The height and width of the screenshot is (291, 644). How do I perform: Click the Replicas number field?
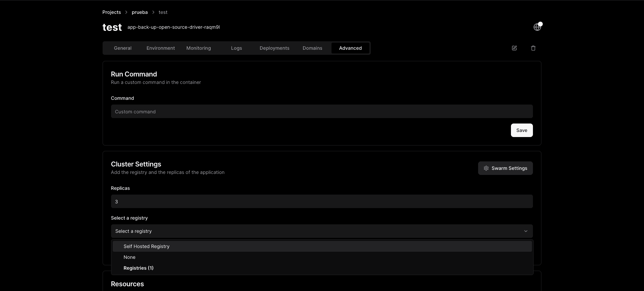point(322,201)
